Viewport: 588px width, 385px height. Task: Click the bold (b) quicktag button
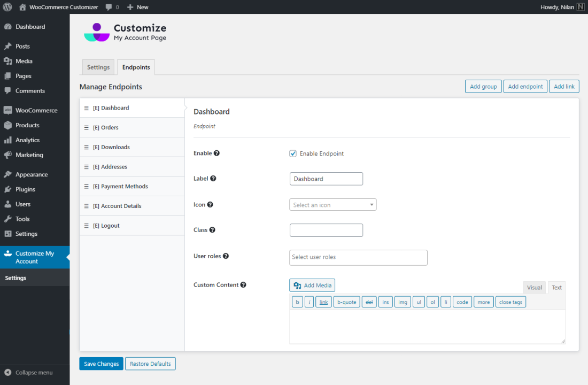tap(297, 302)
